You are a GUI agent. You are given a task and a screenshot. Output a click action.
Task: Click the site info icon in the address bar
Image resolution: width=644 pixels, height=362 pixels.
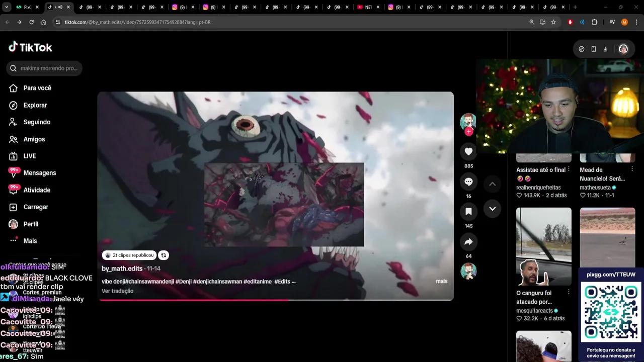click(58, 22)
